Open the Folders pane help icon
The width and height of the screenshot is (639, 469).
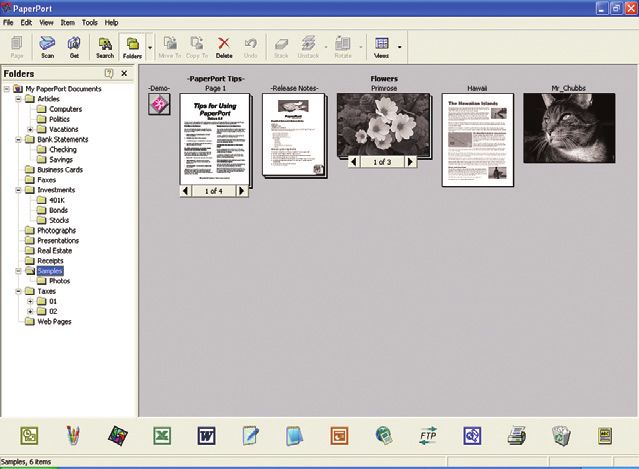108,73
